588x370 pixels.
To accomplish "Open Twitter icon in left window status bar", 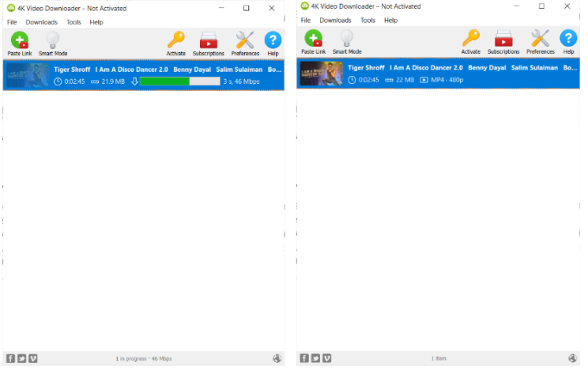I will [22, 358].
